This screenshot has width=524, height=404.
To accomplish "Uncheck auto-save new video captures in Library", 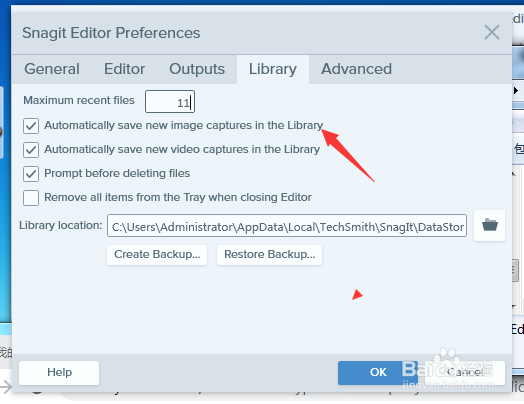I will click(31, 150).
